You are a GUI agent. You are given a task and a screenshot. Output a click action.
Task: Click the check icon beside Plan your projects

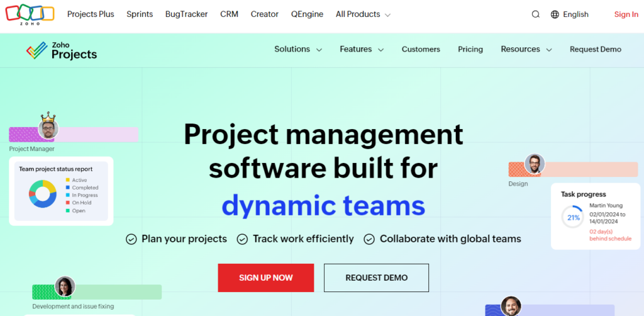coord(131,239)
